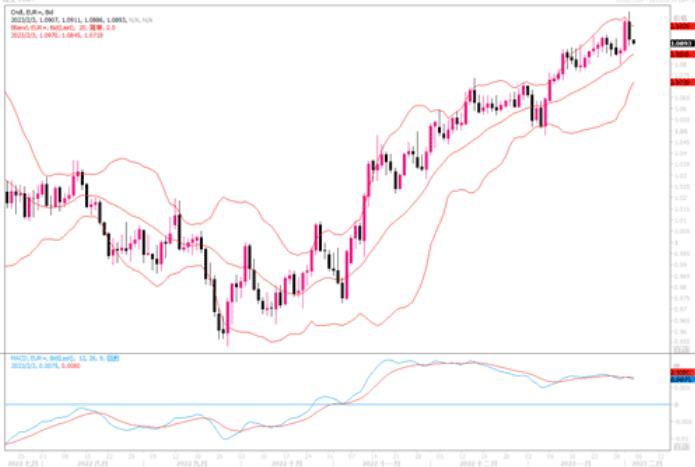
Task: Select the lowest pink candle at the chart bottom
Action: point(226,322)
